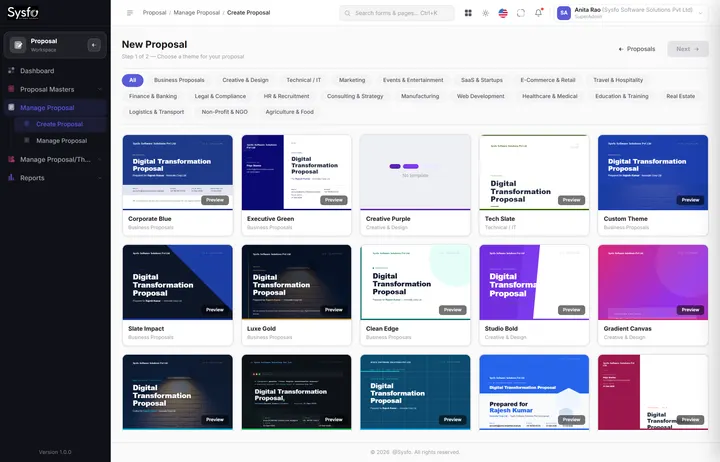720x462 pixels.
Task: Click the fullscreen icon in header
Action: 521,13
